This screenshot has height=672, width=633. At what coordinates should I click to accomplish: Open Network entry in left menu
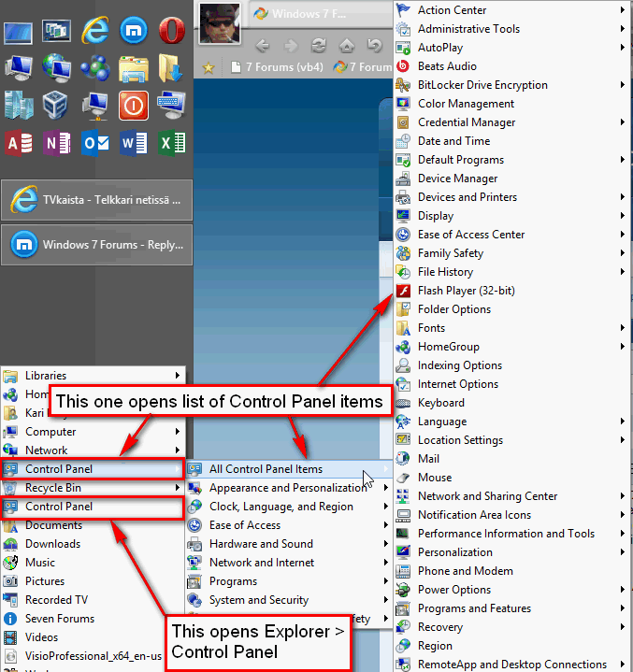pos(94,450)
